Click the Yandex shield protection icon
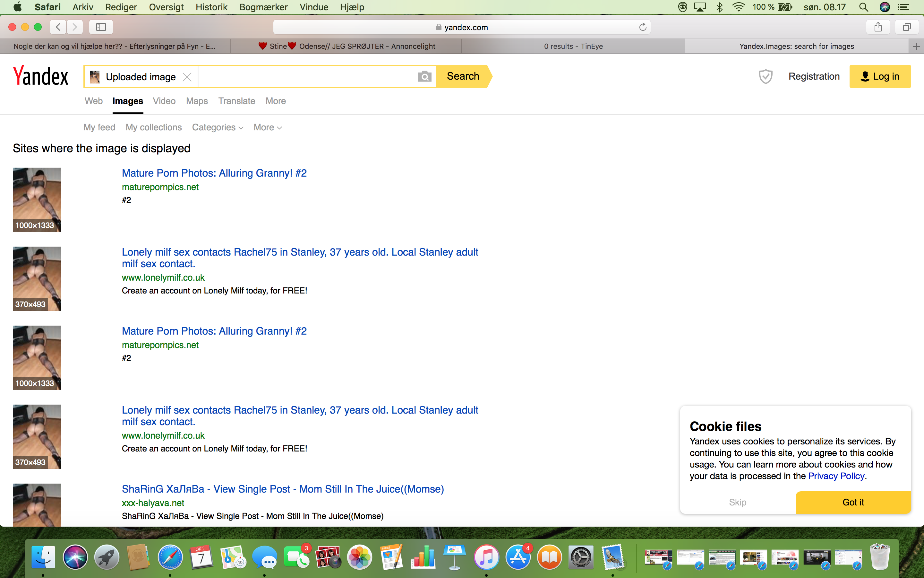This screenshot has height=578, width=924. (x=766, y=76)
